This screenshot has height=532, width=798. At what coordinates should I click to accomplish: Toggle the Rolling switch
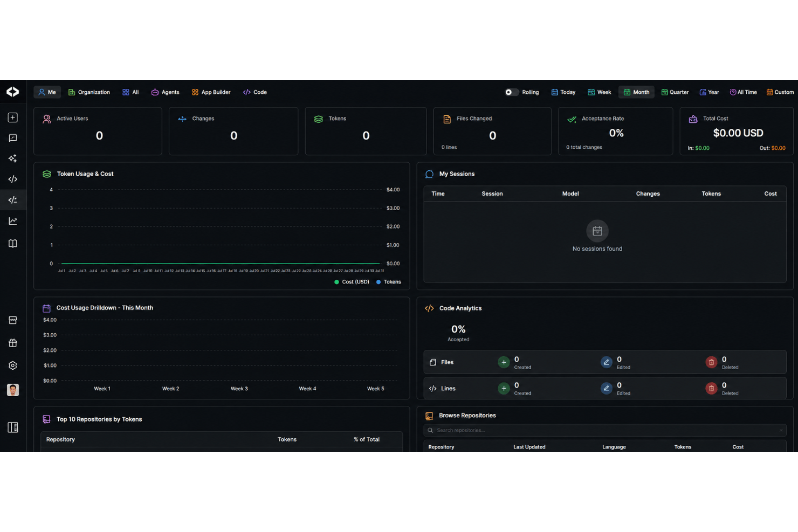tap(512, 92)
